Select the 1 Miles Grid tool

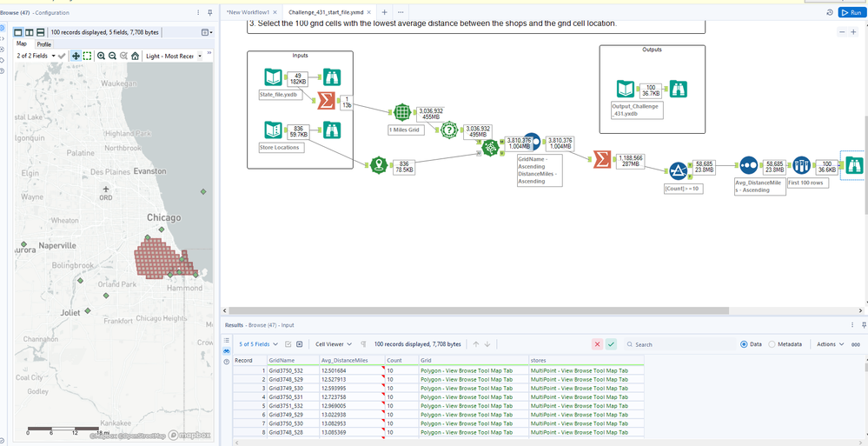403,112
